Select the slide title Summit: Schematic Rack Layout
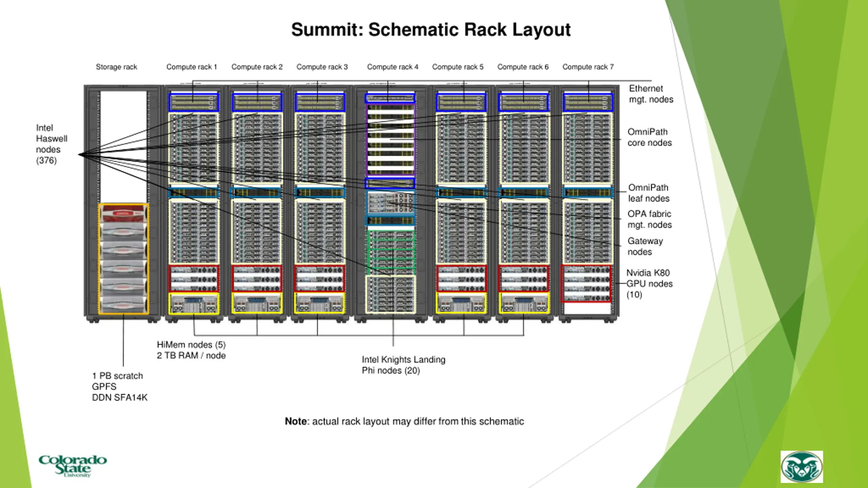 pos(431,29)
